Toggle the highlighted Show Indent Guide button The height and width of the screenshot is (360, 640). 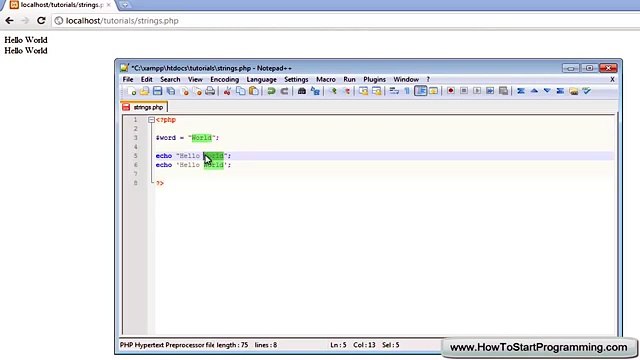click(x=420, y=91)
